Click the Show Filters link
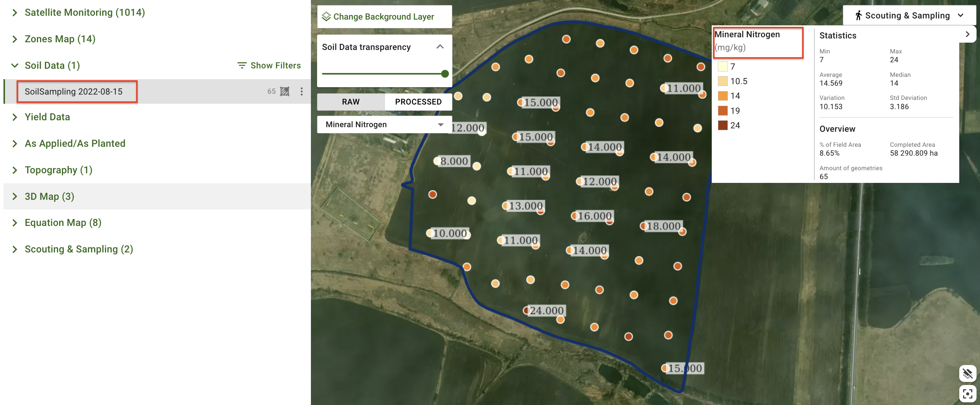This screenshot has width=980, height=405. (275, 66)
